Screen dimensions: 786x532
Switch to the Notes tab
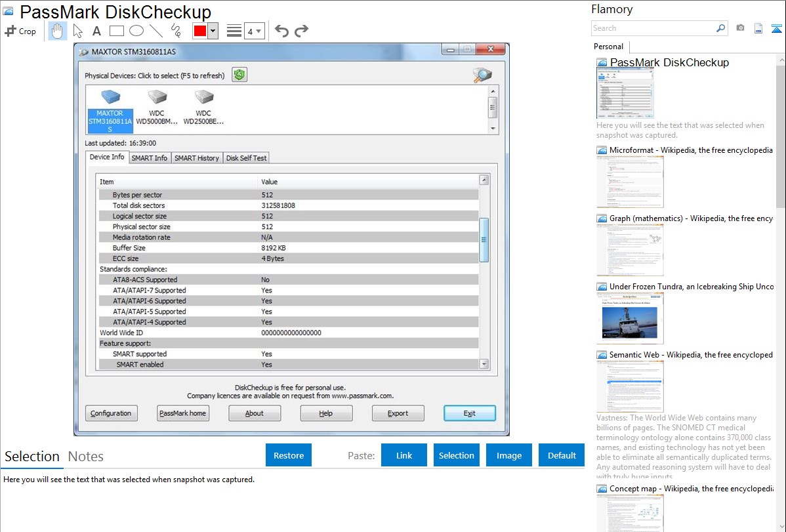coord(86,457)
